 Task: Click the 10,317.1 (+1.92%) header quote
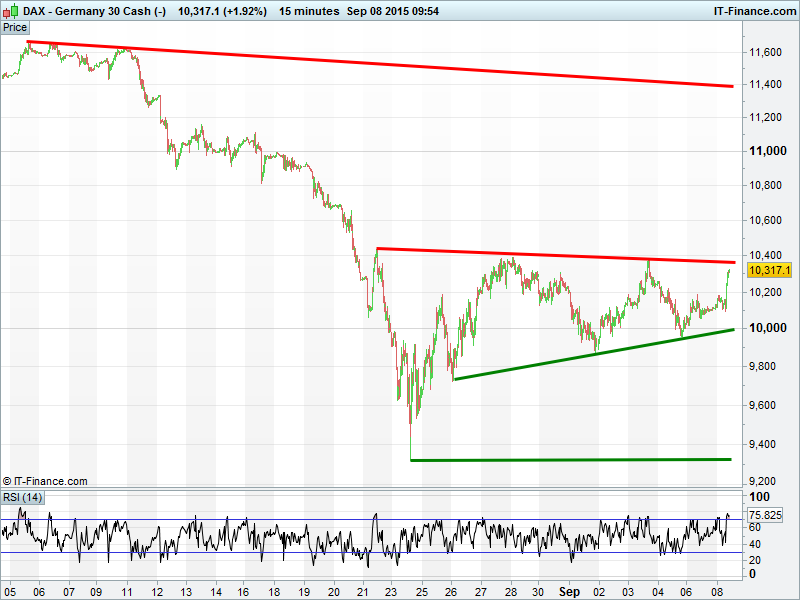coord(222,11)
